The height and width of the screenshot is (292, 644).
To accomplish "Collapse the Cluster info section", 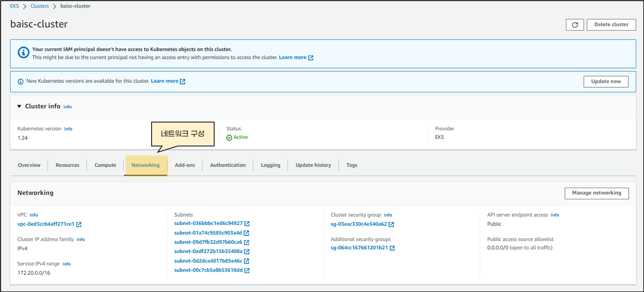I will click(x=19, y=106).
